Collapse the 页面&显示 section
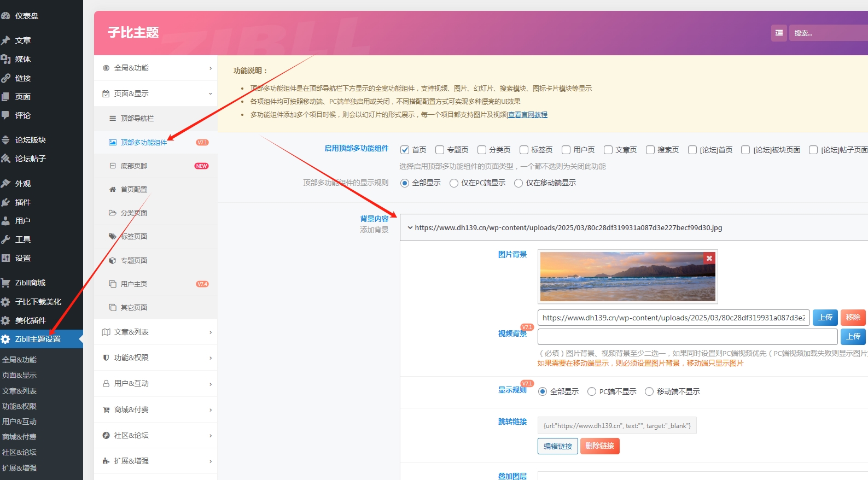868x480 pixels. pos(156,93)
